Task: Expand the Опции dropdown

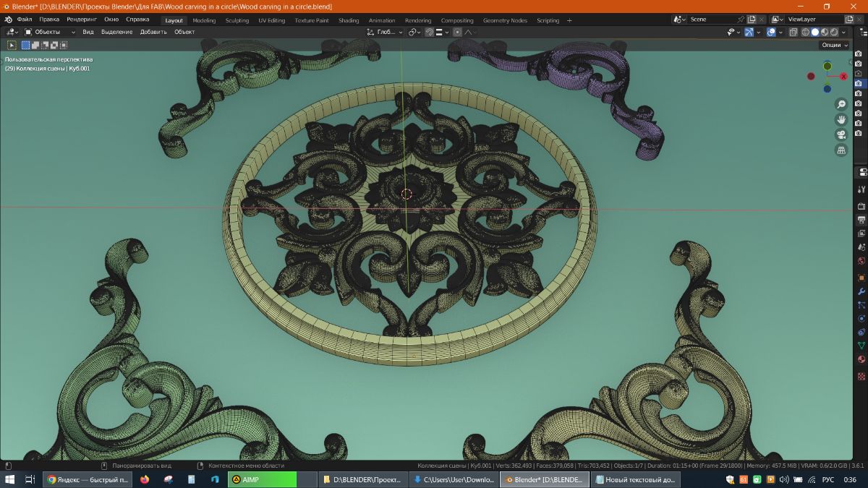Action: tap(834, 45)
